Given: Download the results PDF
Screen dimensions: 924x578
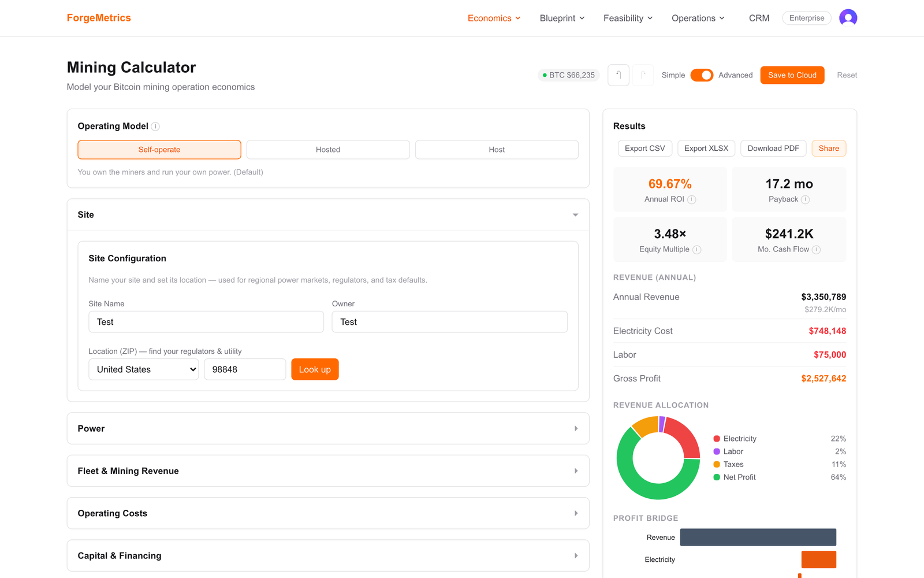Looking at the screenshot, I should click(x=773, y=149).
